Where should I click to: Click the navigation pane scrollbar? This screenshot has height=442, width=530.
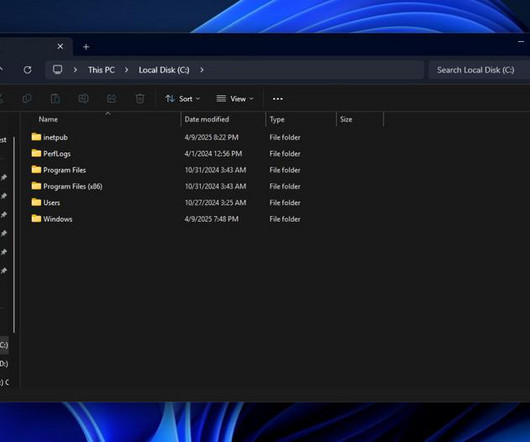point(14,235)
